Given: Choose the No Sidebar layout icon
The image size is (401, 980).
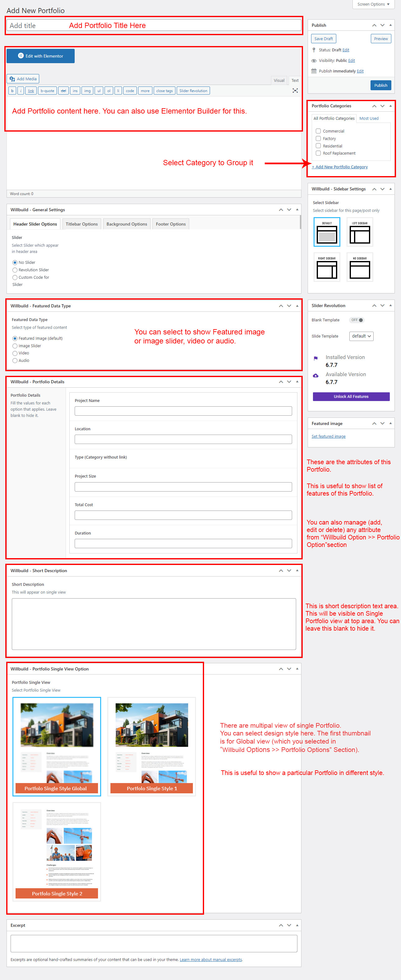Looking at the screenshot, I should click(x=360, y=267).
